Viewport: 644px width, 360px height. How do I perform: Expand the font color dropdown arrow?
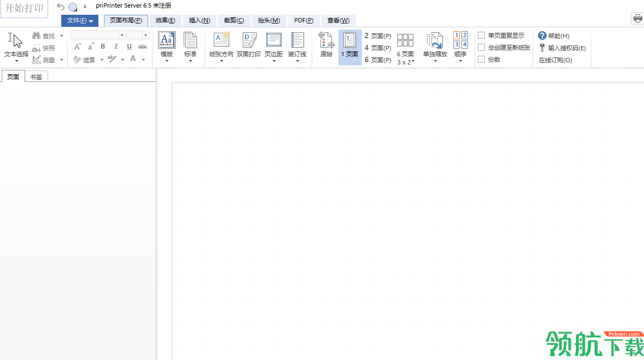143,60
